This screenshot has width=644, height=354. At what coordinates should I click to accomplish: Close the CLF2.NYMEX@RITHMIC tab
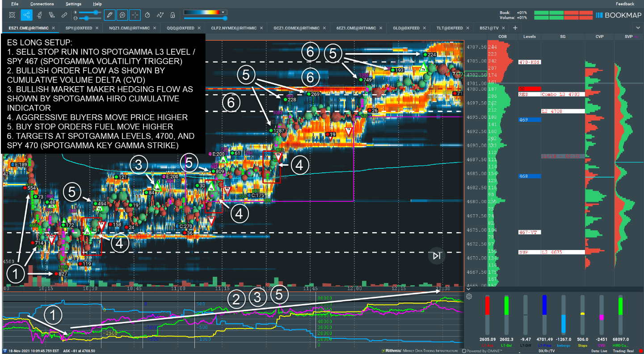coord(262,28)
